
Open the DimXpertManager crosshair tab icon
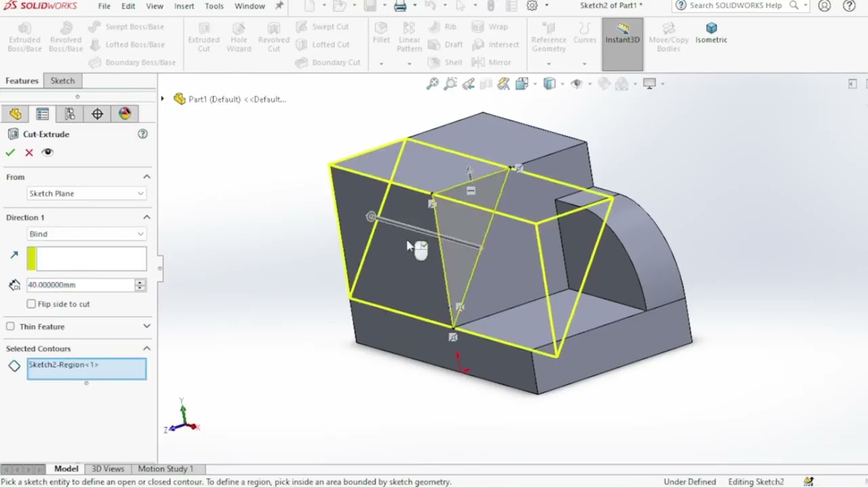coord(97,114)
